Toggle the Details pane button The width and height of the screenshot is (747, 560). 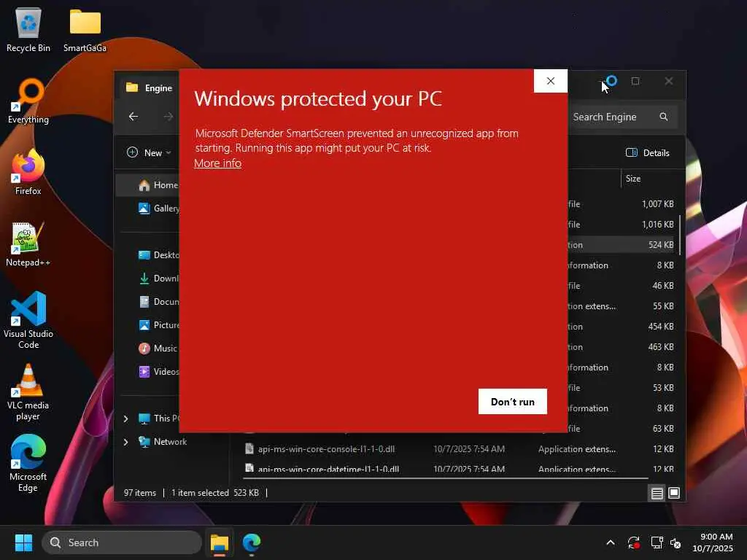pos(648,153)
